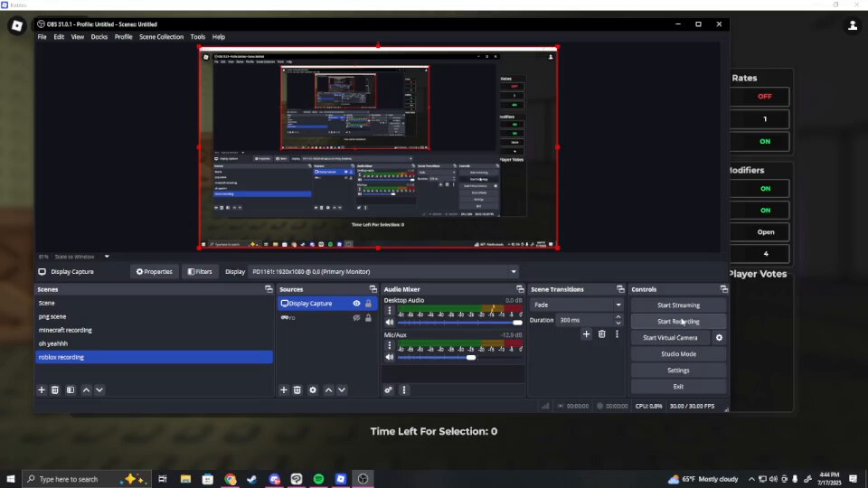Add a new scene with the plus icon

pyautogui.click(x=42, y=390)
